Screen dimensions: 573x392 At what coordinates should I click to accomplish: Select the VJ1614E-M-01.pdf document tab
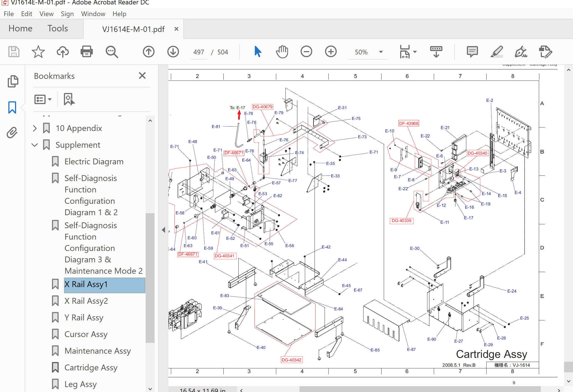(133, 29)
